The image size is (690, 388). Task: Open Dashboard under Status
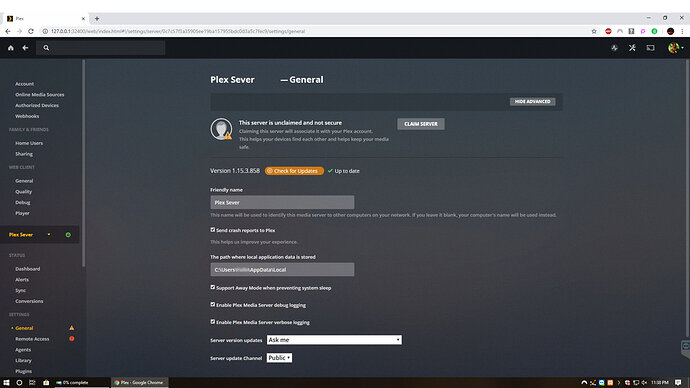[28, 269]
